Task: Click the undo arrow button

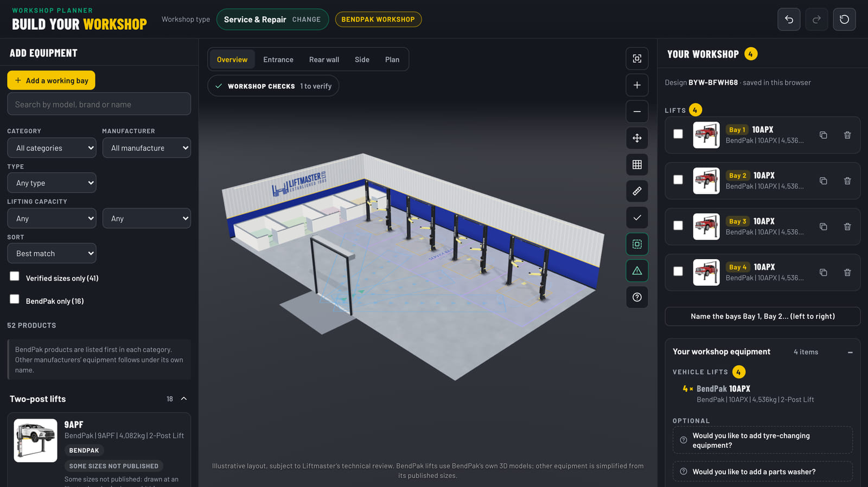Action: pos(789,20)
